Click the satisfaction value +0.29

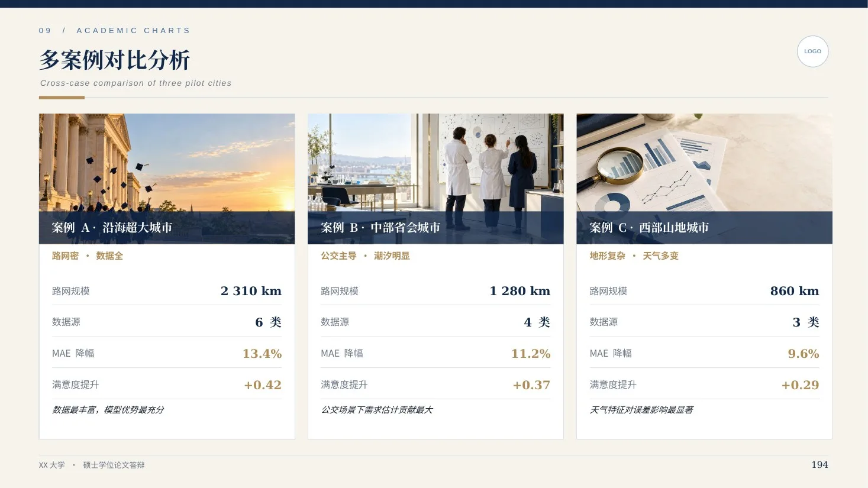click(x=800, y=385)
